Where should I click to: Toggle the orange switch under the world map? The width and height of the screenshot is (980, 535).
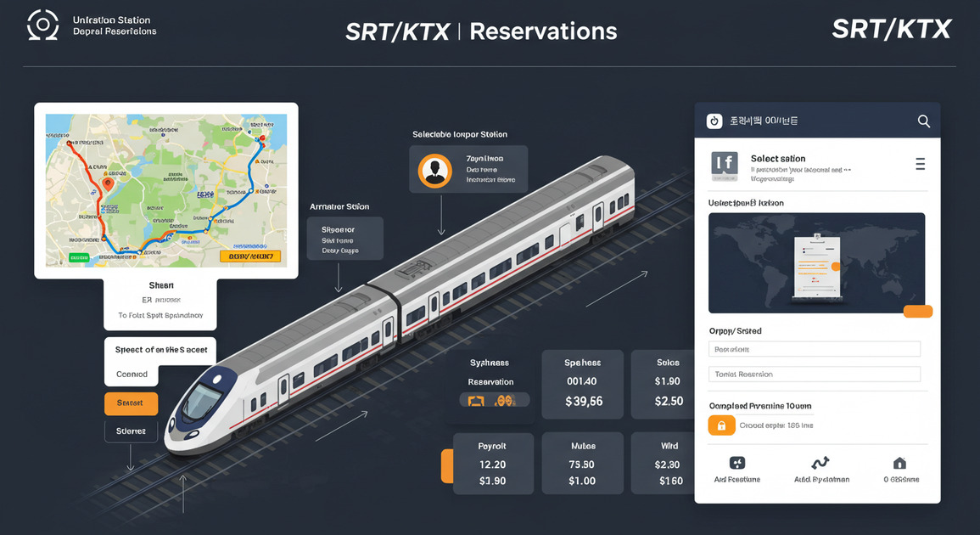[918, 312]
